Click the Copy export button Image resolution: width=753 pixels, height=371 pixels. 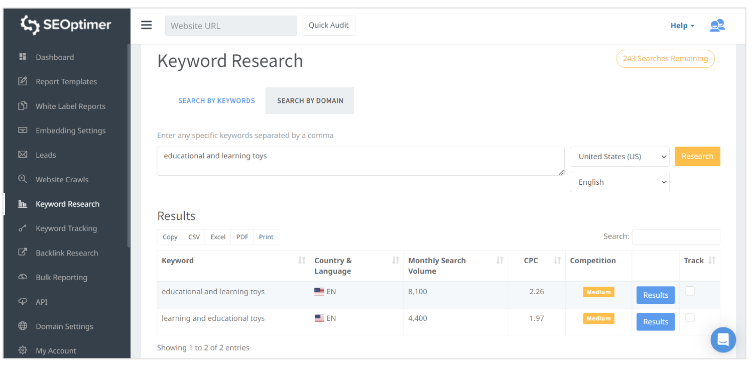click(x=170, y=237)
